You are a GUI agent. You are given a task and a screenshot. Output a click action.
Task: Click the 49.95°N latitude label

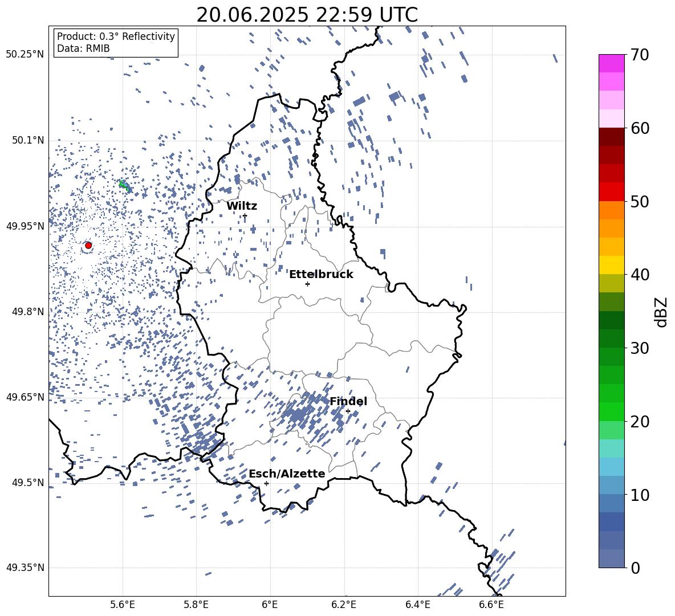pyautogui.click(x=25, y=226)
